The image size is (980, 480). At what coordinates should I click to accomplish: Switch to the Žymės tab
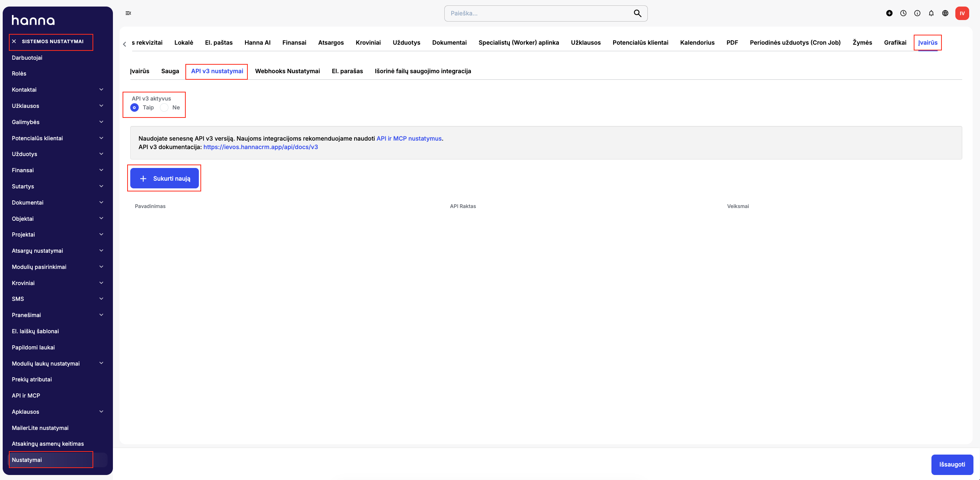(x=862, y=42)
